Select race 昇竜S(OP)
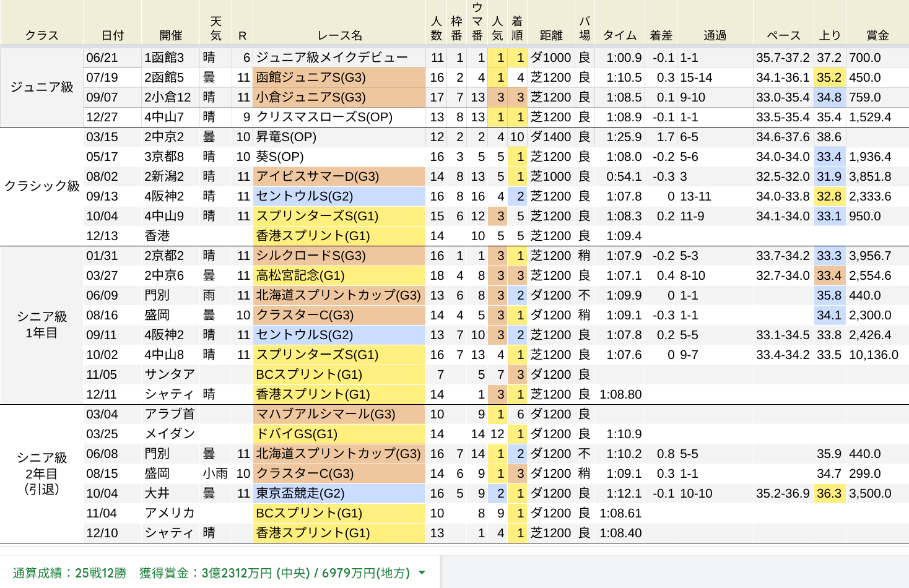 339,137
